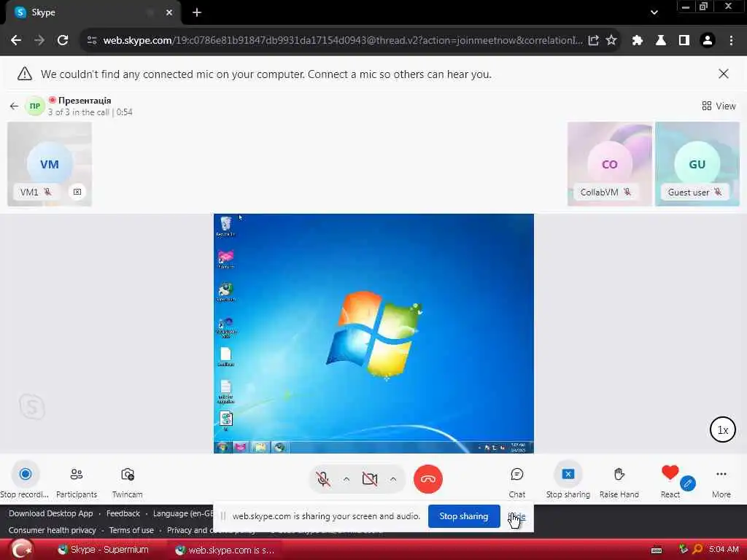End the call with red hang-up button
Viewport: 747px width, 560px height.
click(427, 479)
